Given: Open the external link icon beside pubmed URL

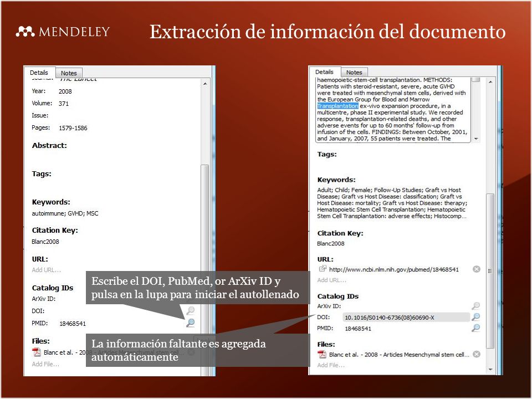Looking at the screenshot, I should coord(322,269).
